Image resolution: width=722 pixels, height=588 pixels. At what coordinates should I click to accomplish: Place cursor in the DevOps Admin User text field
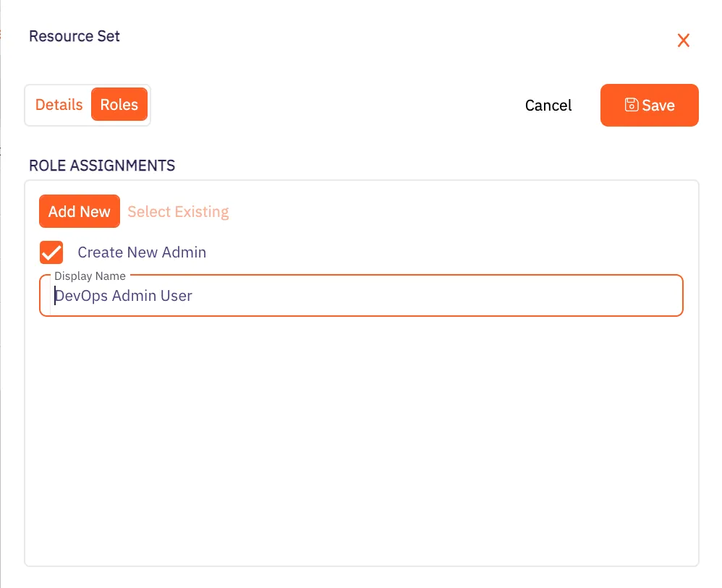289,296
